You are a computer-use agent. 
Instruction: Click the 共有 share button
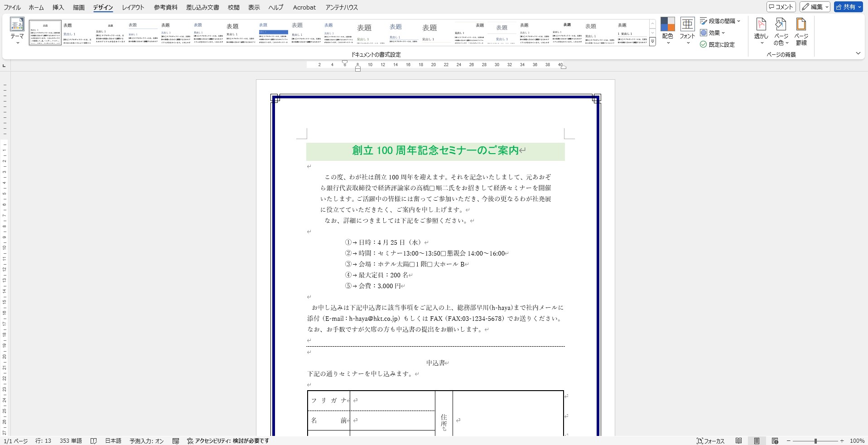coord(848,7)
